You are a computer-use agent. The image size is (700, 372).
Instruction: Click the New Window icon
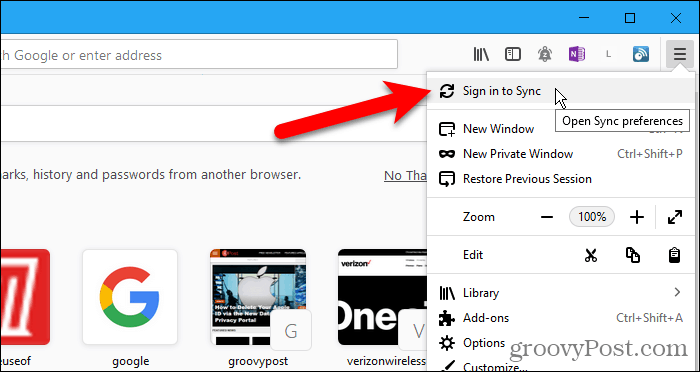(x=447, y=130)
